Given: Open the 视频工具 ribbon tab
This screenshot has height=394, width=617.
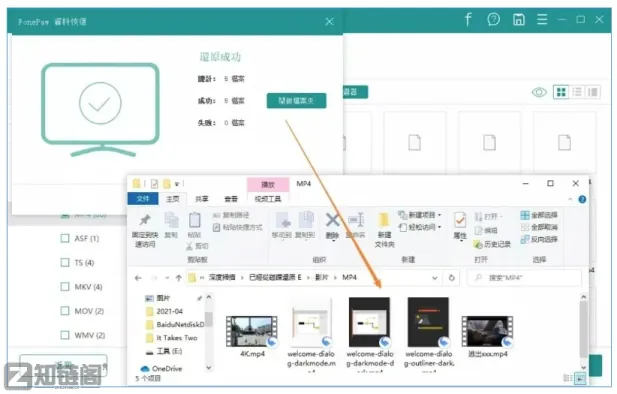Looking at the screenshot, I should coord(268,199).
